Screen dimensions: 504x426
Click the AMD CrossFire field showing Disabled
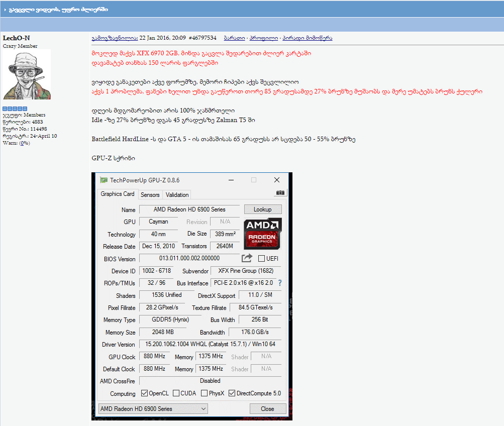(x=210, y=381)
